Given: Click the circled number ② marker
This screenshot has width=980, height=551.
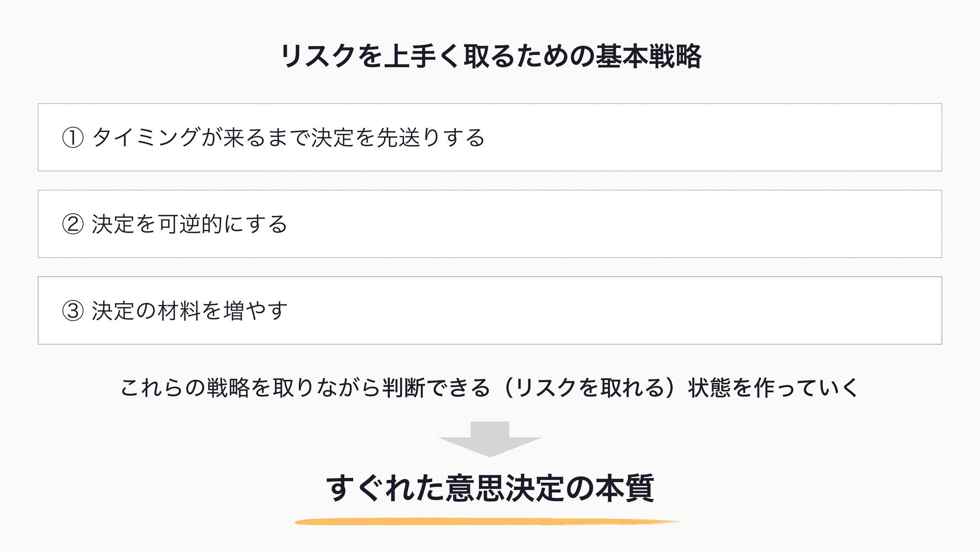Looking at the screenshot, I should click(72, 224).
